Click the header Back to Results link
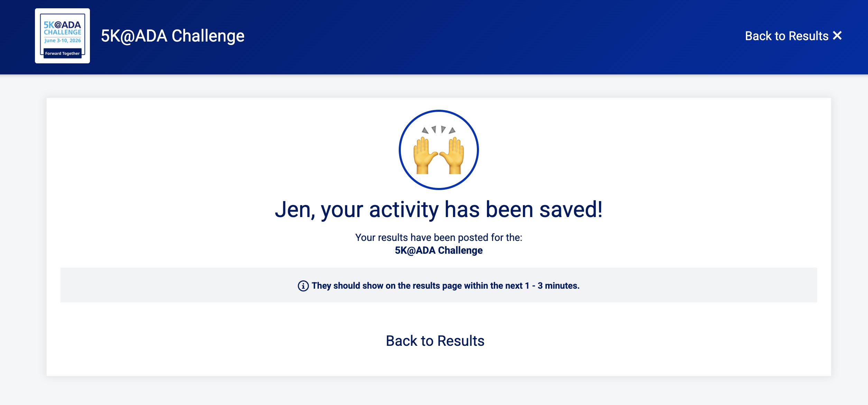 tap(786, 36)
